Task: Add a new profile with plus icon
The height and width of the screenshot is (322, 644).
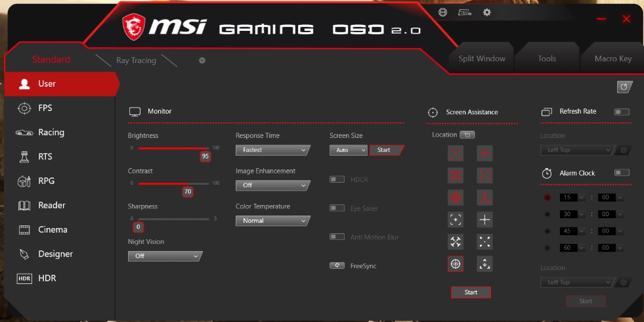Action: [202, 60]
